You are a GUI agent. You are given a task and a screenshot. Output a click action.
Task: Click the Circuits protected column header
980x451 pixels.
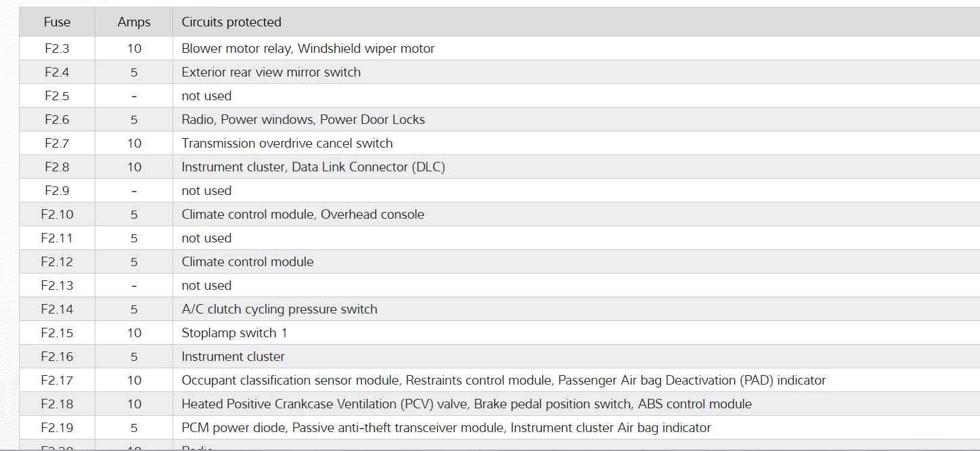(231, 22)
